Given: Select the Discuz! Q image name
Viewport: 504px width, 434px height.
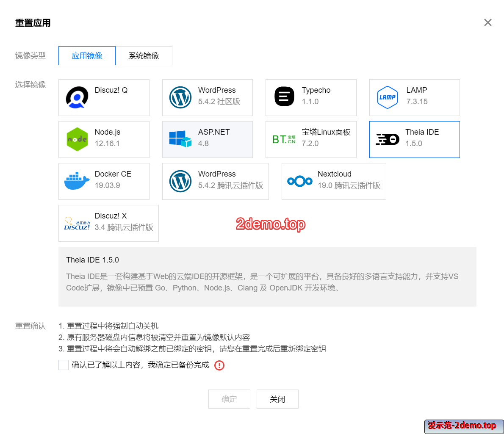Looking at the screenshot, I should [x=111, y=90].
